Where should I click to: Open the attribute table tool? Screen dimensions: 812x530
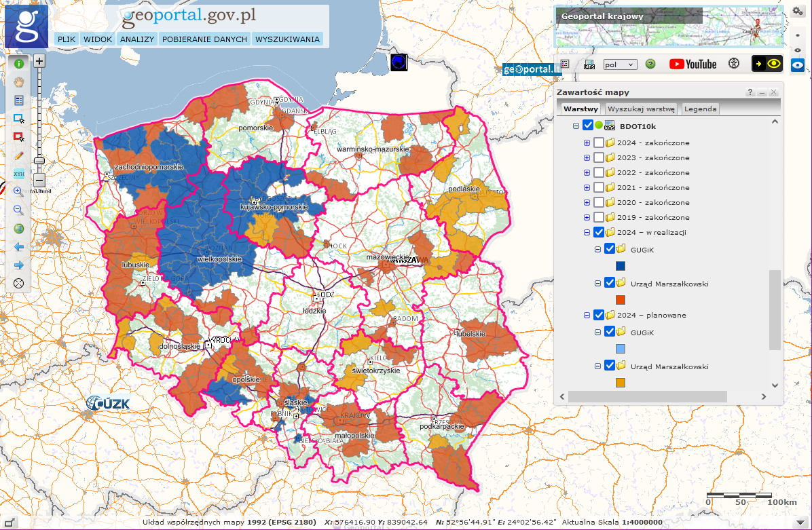19,100
